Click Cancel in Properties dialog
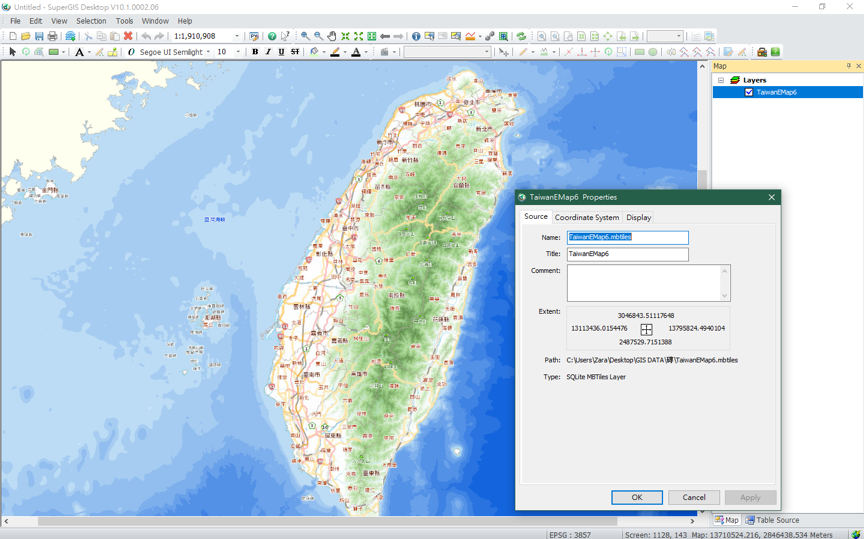 click(x=694, y=497)
